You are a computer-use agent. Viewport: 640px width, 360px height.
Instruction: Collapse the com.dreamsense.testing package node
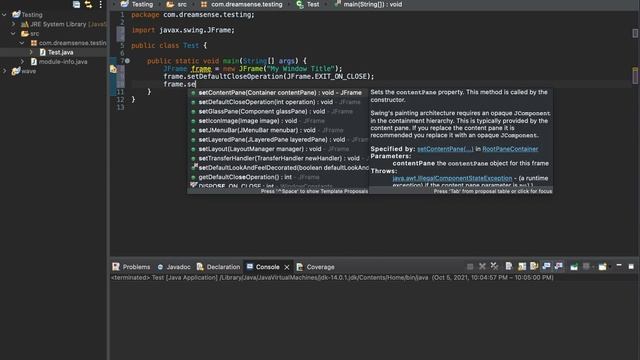(22, 43)
